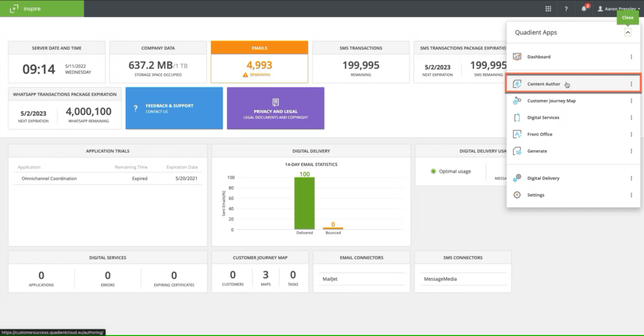644x336 pixels.
Task: Open more options for Customer Journey Map
Action: (631, 100)
